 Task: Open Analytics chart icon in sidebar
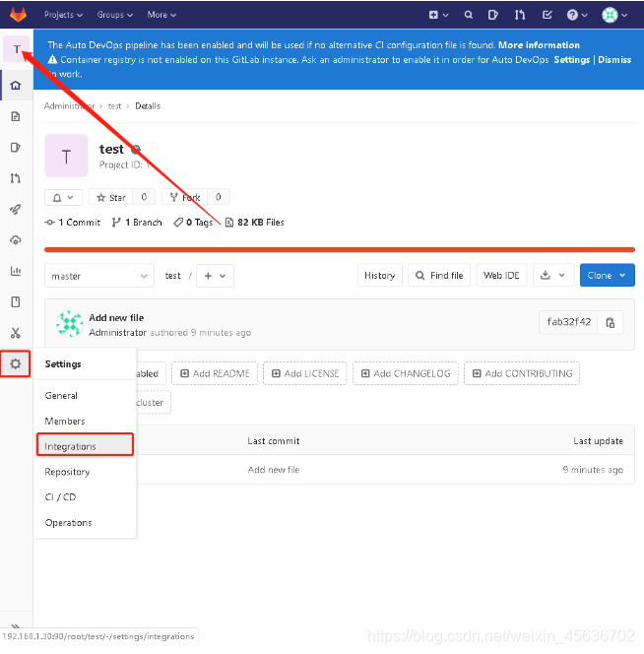[16, 271]
